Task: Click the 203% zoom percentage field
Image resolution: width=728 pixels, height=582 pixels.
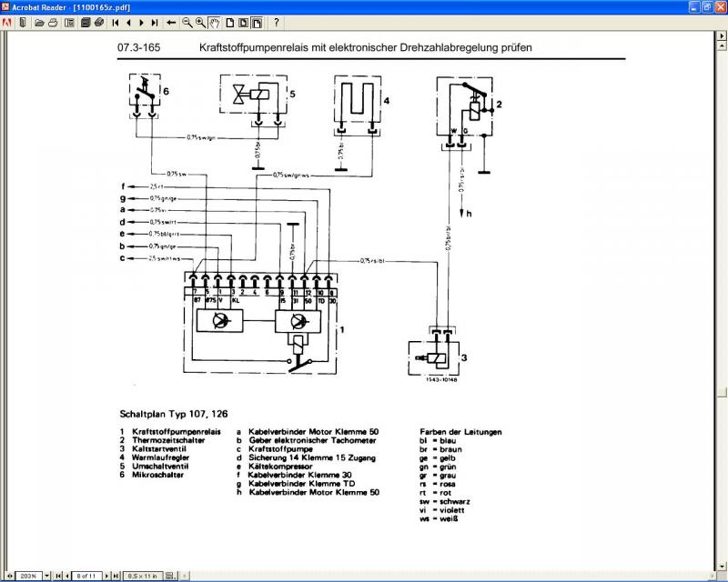Action: pyautogui.click(x=25, y=576)
